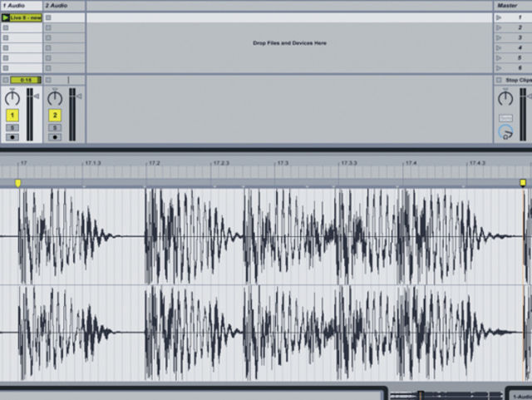Screen dimensions: 532x400
Task: Launch scene 3 in the Master track
Action: tap(499, 37)
